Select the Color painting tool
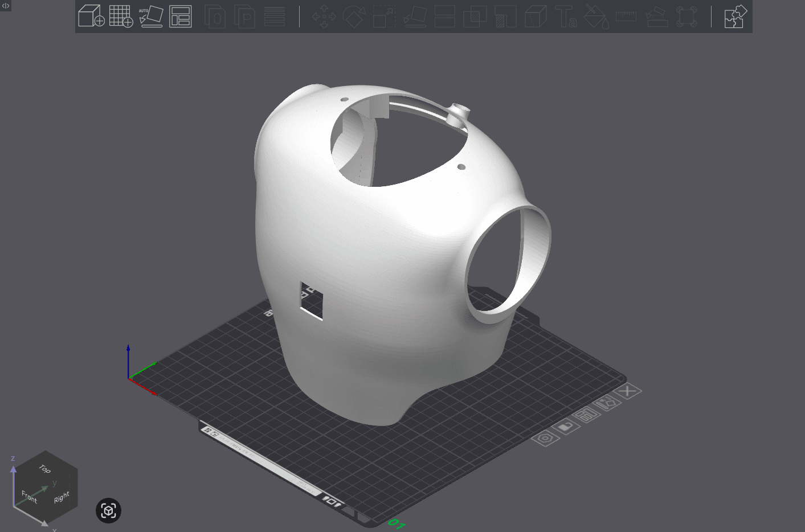Image resolution: width=805 pixels, height=532 pixels. pos(595,17)
